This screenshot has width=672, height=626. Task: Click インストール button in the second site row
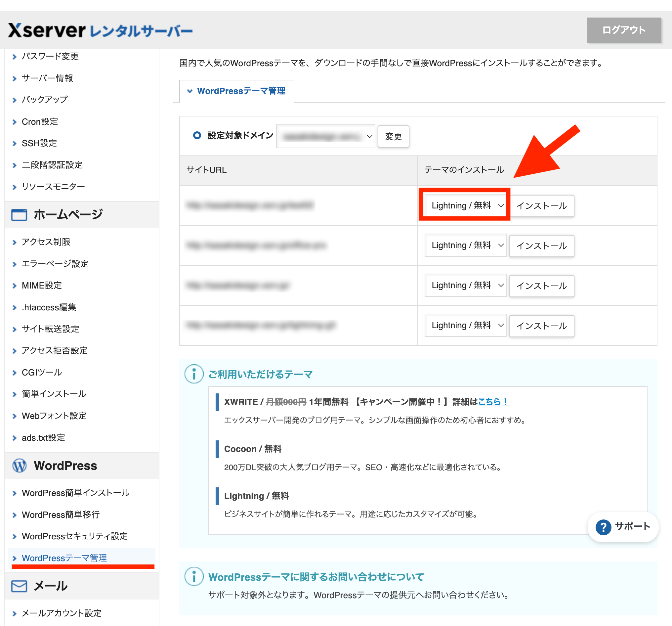tap(541, 246)
